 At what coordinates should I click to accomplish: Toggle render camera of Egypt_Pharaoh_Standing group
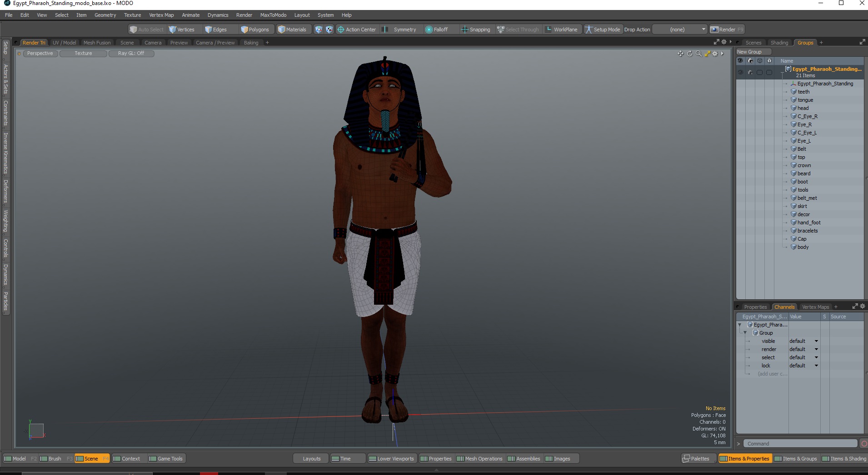pyautogui.click(x=750, y=73)
